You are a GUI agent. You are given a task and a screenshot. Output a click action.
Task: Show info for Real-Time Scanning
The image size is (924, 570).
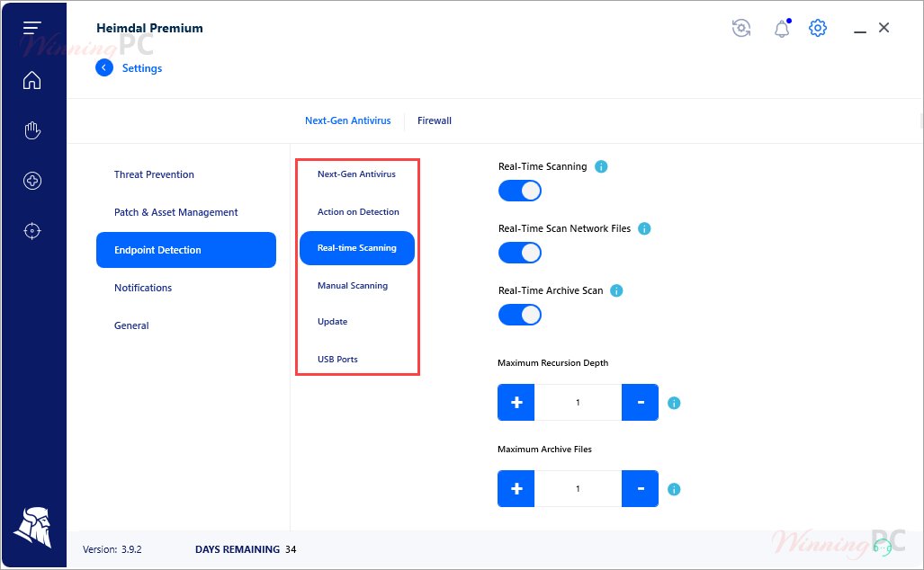(x=601, y=166)
